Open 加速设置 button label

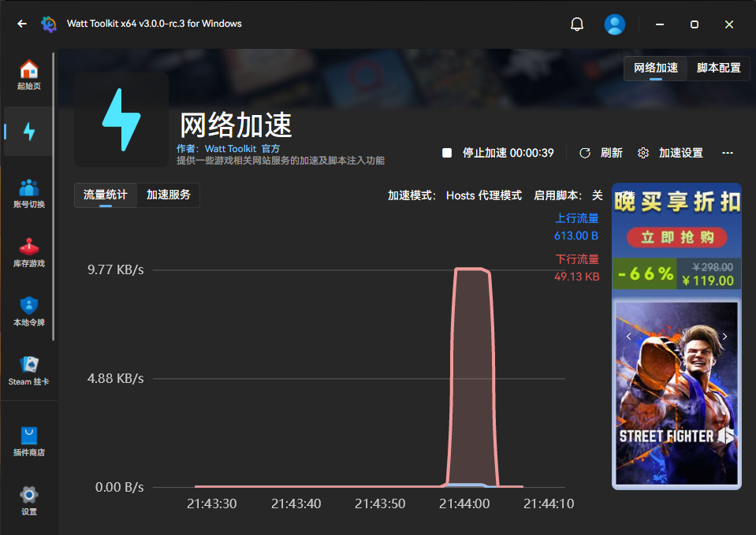point(681,154)
